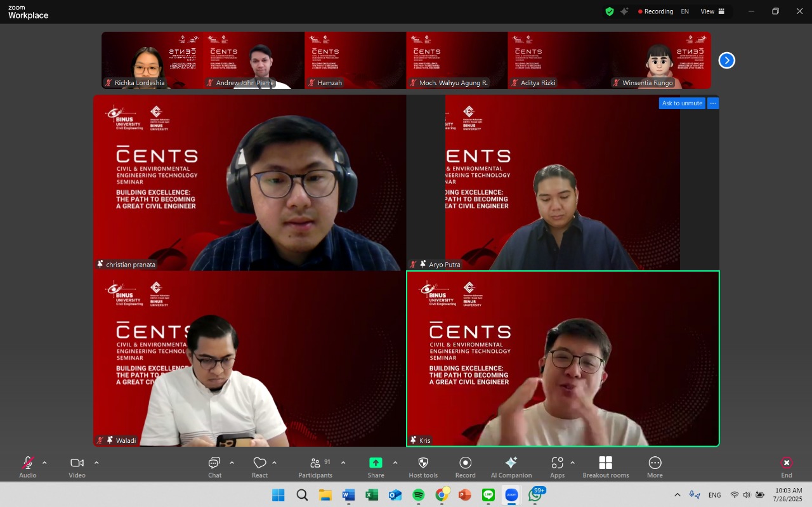Click the Recording indicator
Image resolution: width=812 pixels, height=507 pixels.
click(x=655, y=11)
